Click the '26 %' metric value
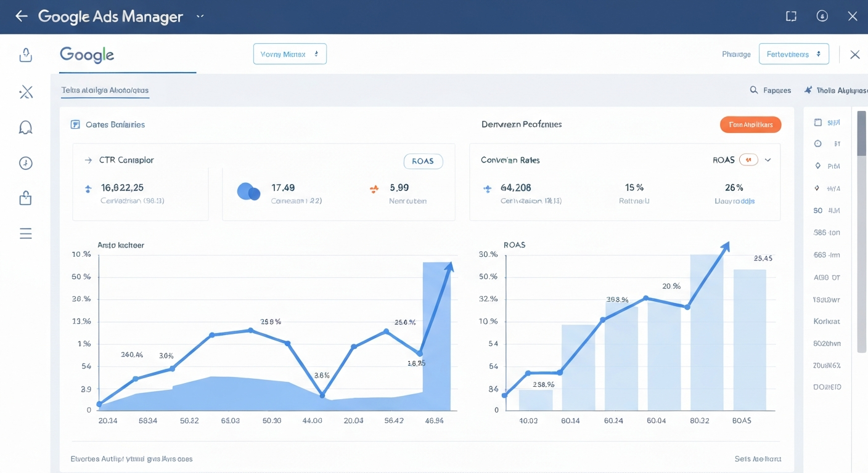This screenshot has width=868, height=473. pyautogui.click(x=734, y=187)
